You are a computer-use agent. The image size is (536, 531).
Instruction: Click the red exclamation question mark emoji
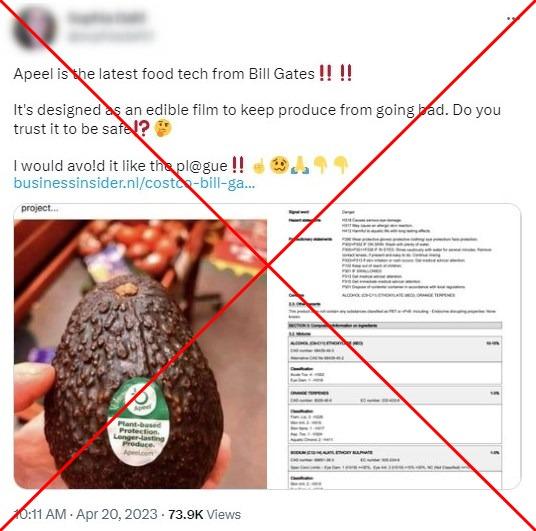pos(142,129)
